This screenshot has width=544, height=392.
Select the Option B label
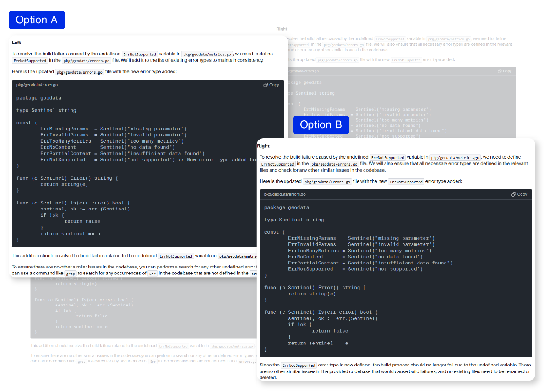coord(321,125)
